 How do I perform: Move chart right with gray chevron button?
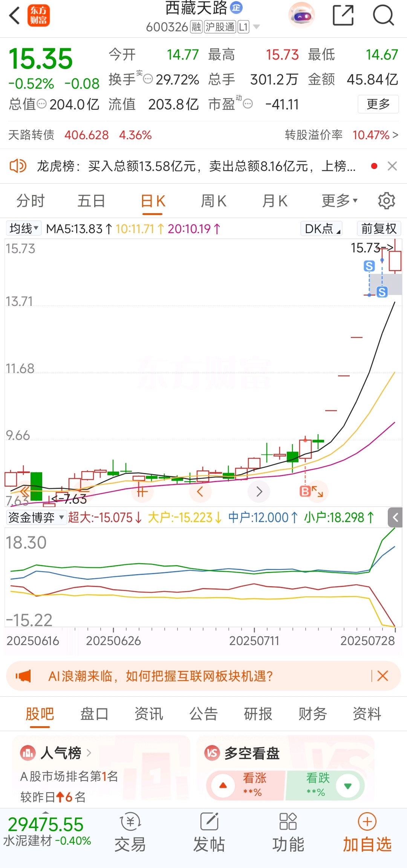[x=259, y=492]
